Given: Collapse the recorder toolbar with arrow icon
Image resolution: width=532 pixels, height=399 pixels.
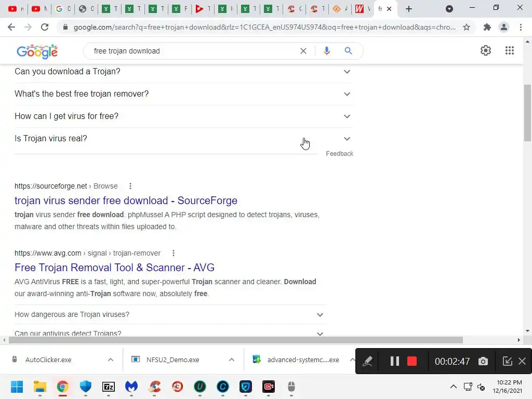Looking at the screenshot, I should [x=507, y=361].
